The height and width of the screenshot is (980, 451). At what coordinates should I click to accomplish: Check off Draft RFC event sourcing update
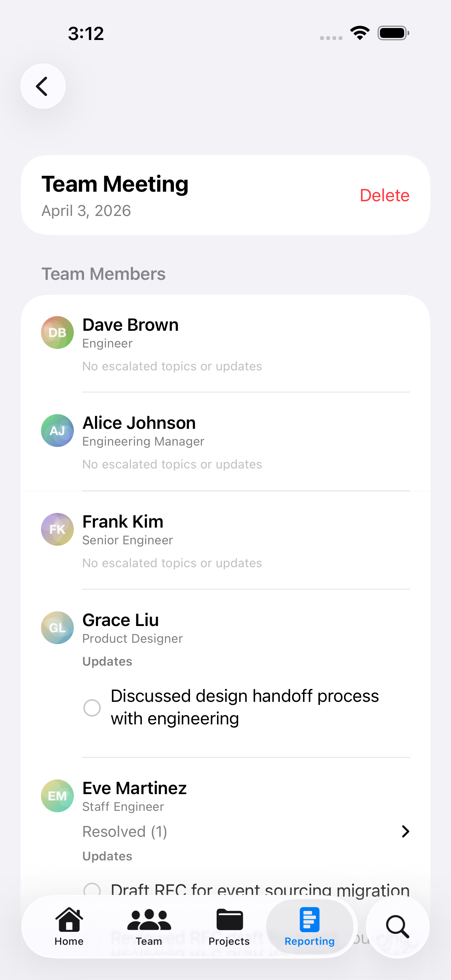(92, 890)
